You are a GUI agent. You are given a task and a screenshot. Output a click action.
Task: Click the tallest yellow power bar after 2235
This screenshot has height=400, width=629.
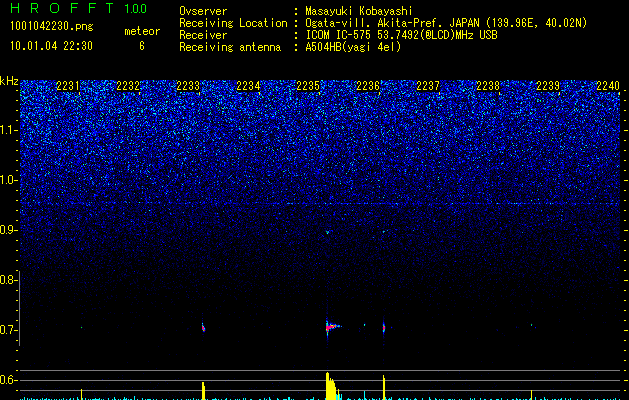click(328, 386)
